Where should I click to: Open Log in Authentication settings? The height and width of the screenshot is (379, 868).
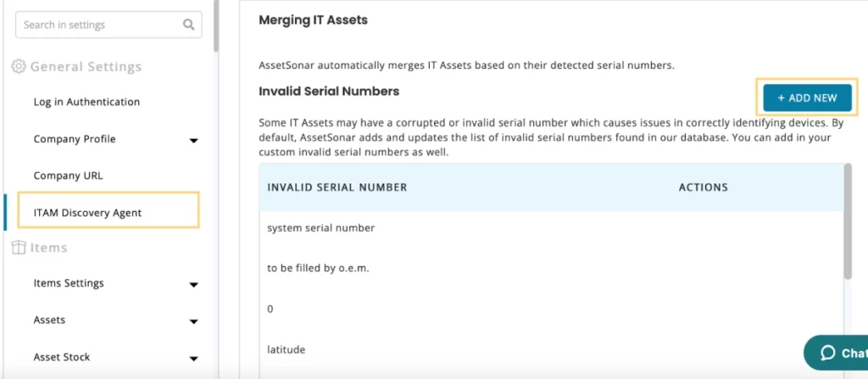86,102
